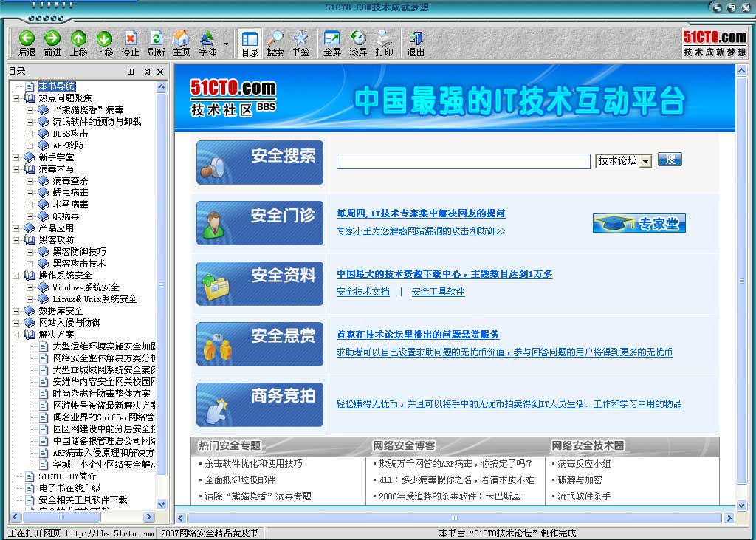Select Windows系统安全 tree item
This screenshot has height=540, width=756.
coord(86,287)
